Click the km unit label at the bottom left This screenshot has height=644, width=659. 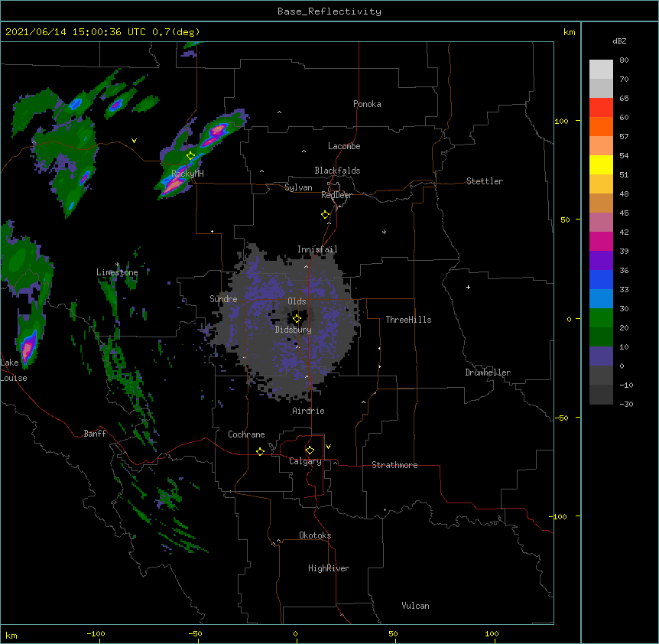pos(11,635)
